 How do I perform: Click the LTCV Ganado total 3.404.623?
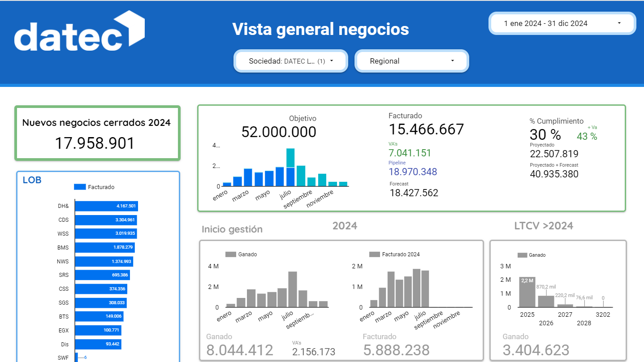536,350
